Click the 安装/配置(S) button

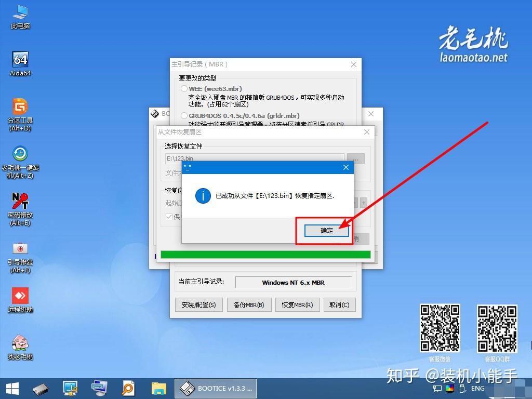199,304
